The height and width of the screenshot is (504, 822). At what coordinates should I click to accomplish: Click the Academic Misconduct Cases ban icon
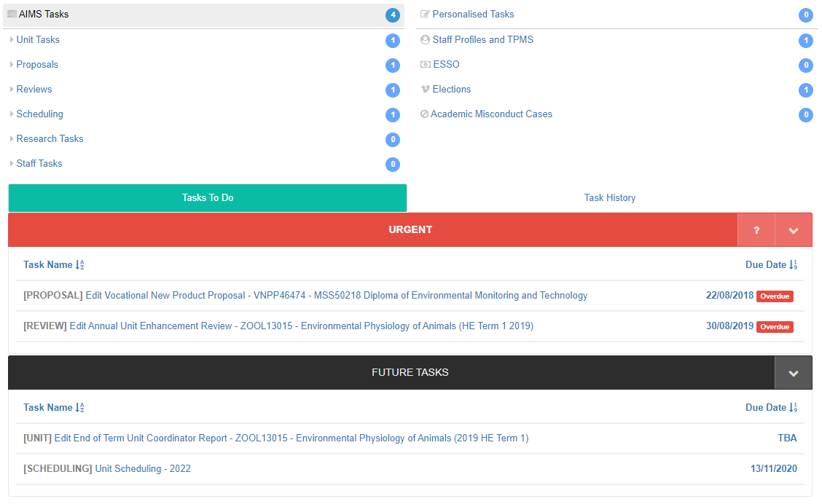[x=424, y=114]
